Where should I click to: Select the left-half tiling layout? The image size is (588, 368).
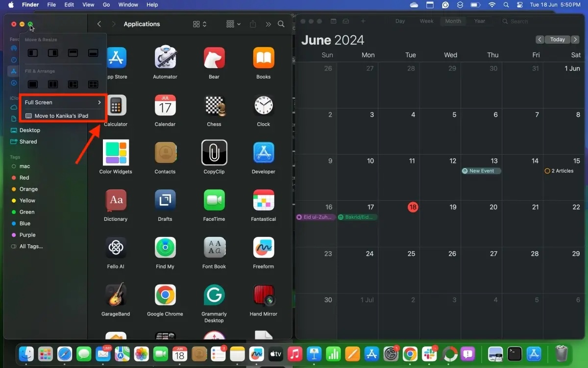coord(32,53)
